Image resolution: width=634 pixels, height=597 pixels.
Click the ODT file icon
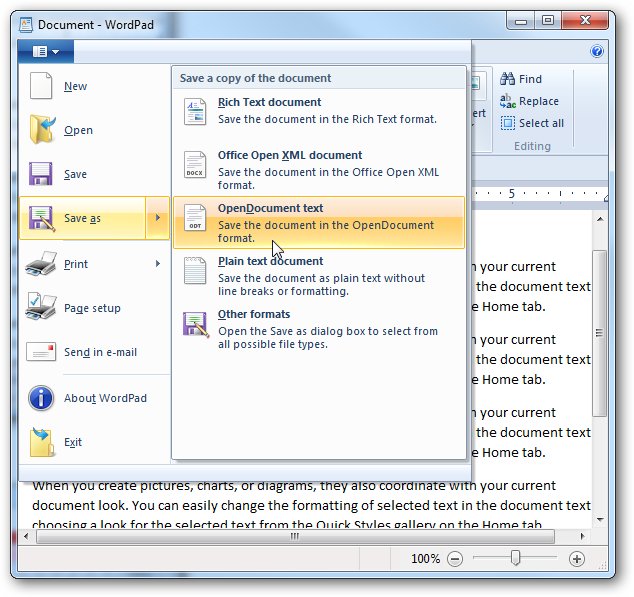pyautogui.click(x=195, y=217)
